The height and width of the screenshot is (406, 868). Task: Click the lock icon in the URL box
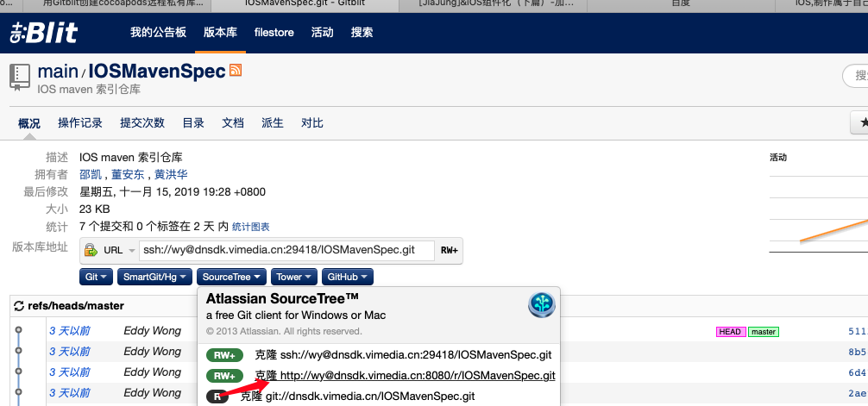[x=91, y=250]
